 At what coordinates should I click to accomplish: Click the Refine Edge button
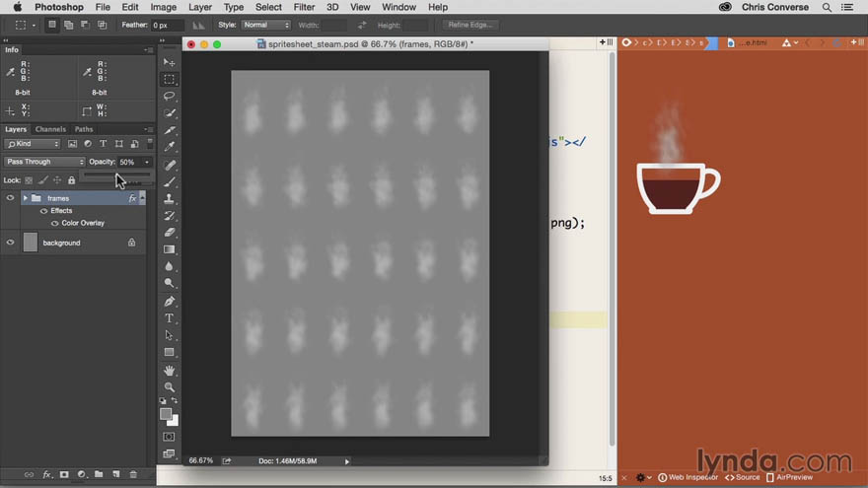470,25
